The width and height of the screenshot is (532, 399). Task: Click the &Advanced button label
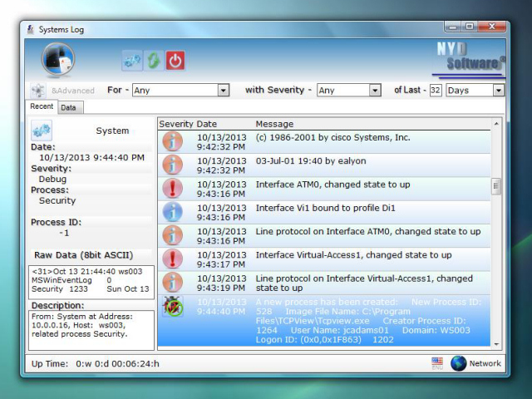point(73,91)
